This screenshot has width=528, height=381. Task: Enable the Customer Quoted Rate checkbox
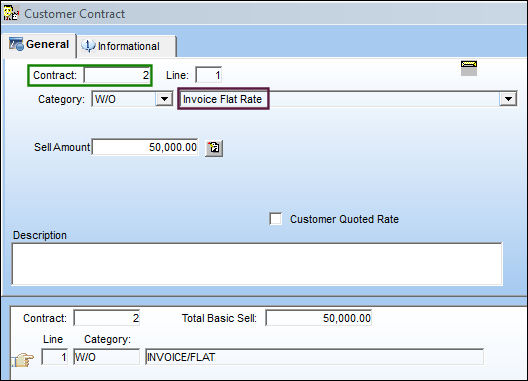[276, 219]
